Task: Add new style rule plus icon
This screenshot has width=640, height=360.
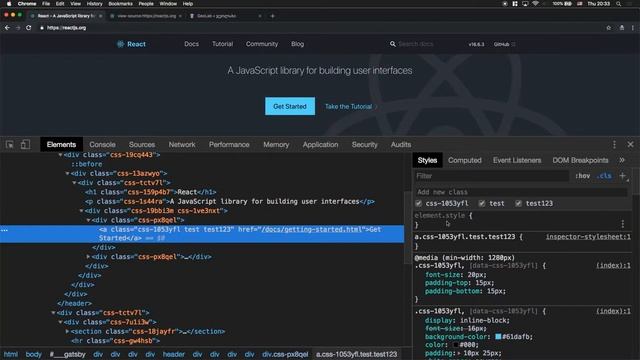Action: (x=623, y=176)
